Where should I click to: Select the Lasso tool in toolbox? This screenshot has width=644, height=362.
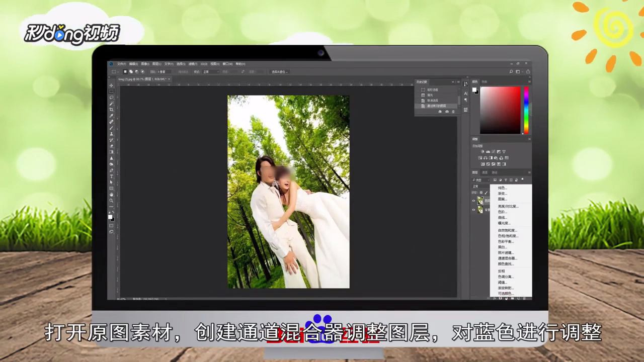(112, 97)
